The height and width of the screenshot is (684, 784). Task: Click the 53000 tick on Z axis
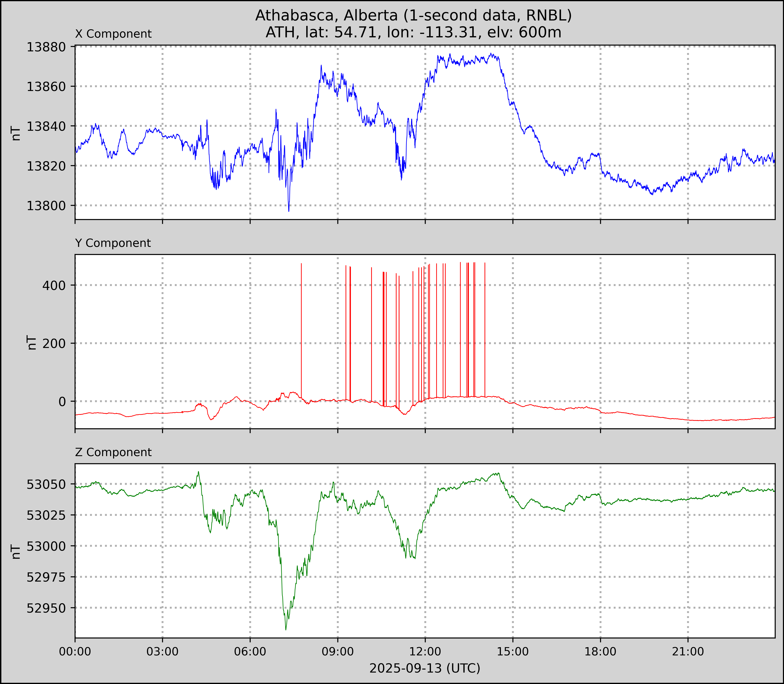(x=46, y=546)
